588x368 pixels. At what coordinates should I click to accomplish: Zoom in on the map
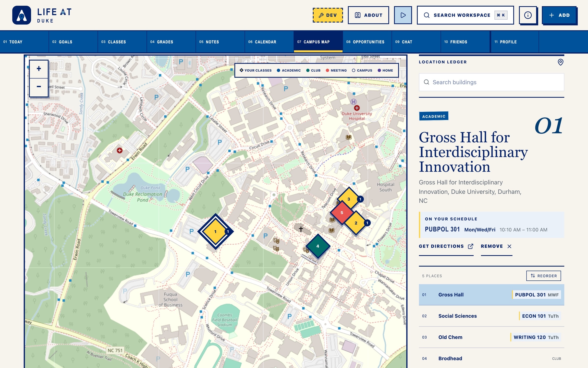pyautogui.click(x=39, y=69)
